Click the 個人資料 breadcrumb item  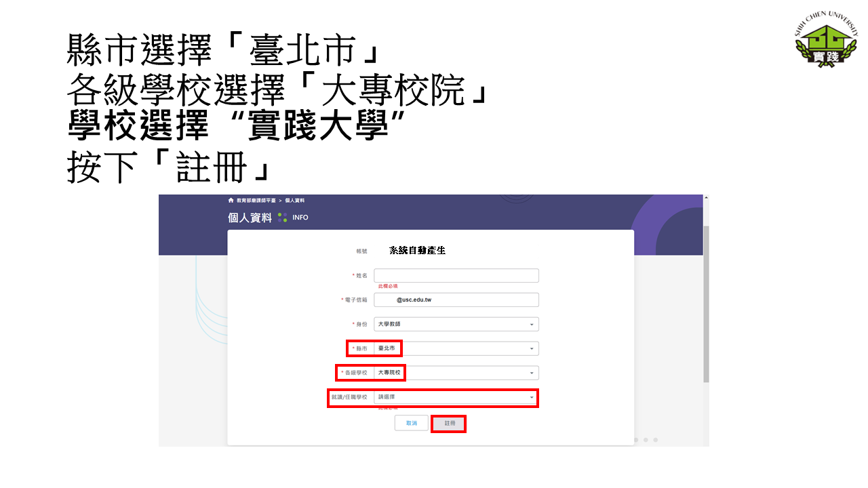pos(294,201)
